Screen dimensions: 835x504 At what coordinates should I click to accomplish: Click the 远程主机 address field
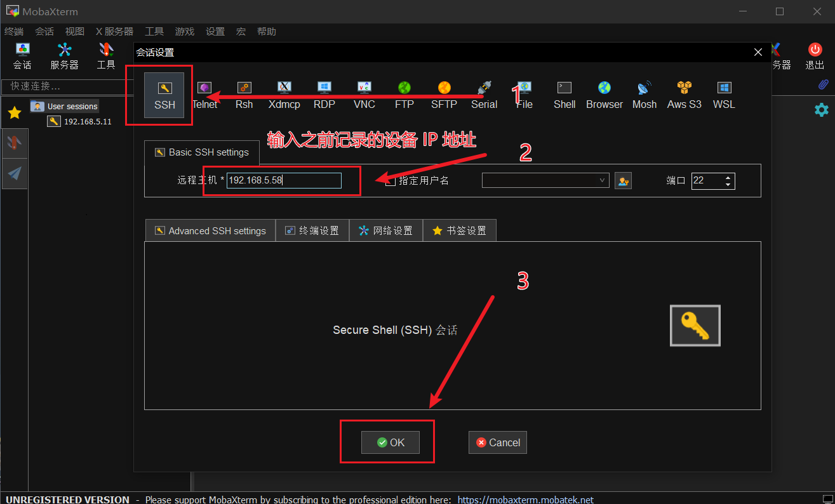[284, 181]
